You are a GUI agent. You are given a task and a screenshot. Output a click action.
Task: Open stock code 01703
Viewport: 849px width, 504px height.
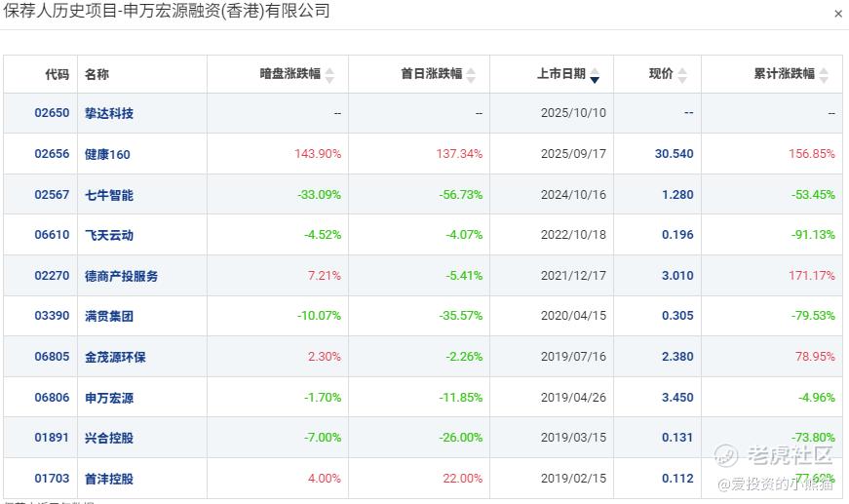coord(52,479)
